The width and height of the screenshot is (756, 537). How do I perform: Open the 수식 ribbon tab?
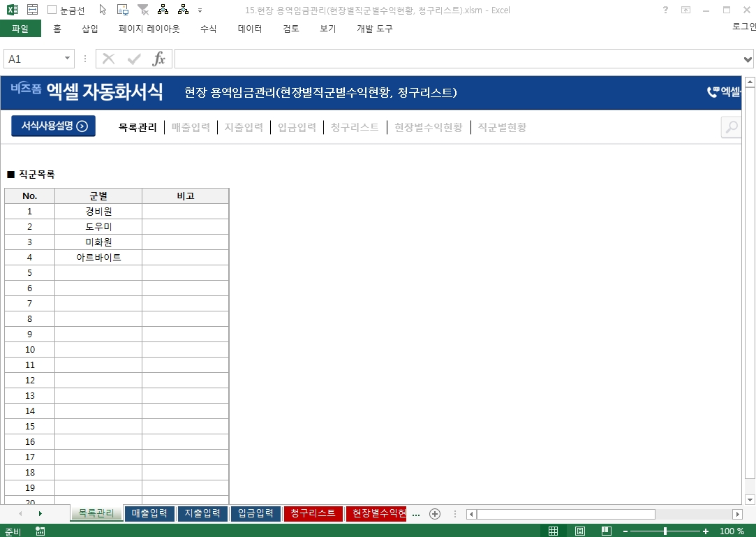pos(208,29)
